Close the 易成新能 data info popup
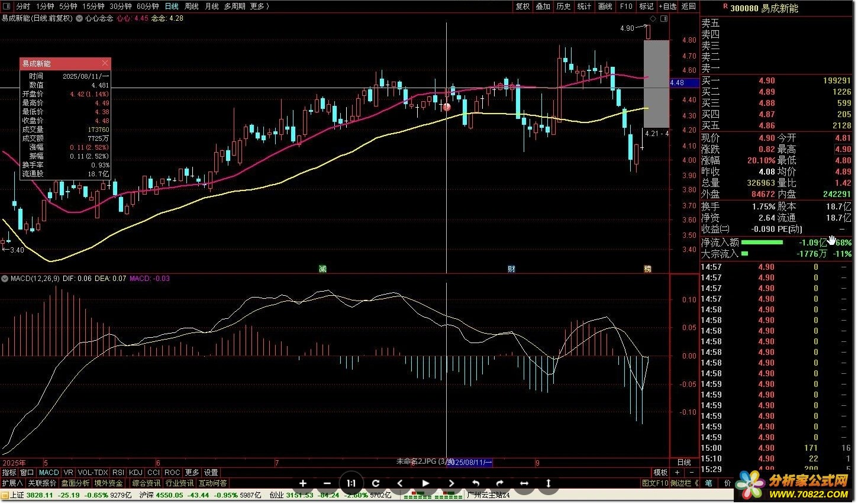 (105, 63)
